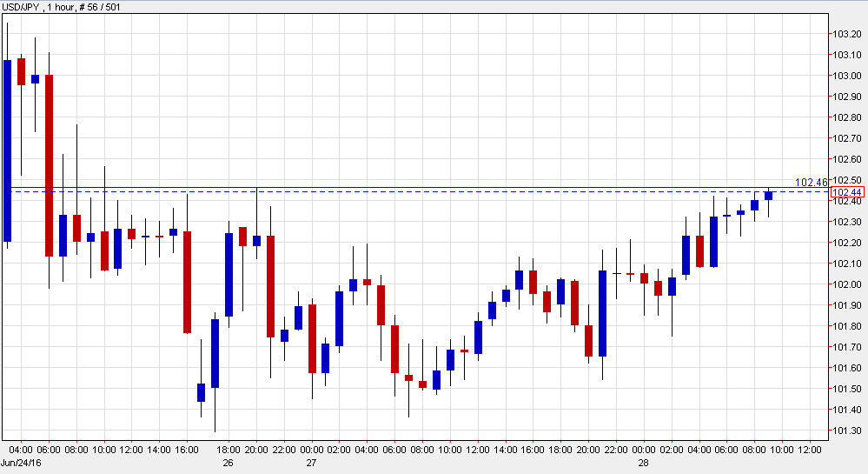Viewport: 868px width, 474px height.
Task: Select the tall blue first candle at chart left
Action: [7, 150]
